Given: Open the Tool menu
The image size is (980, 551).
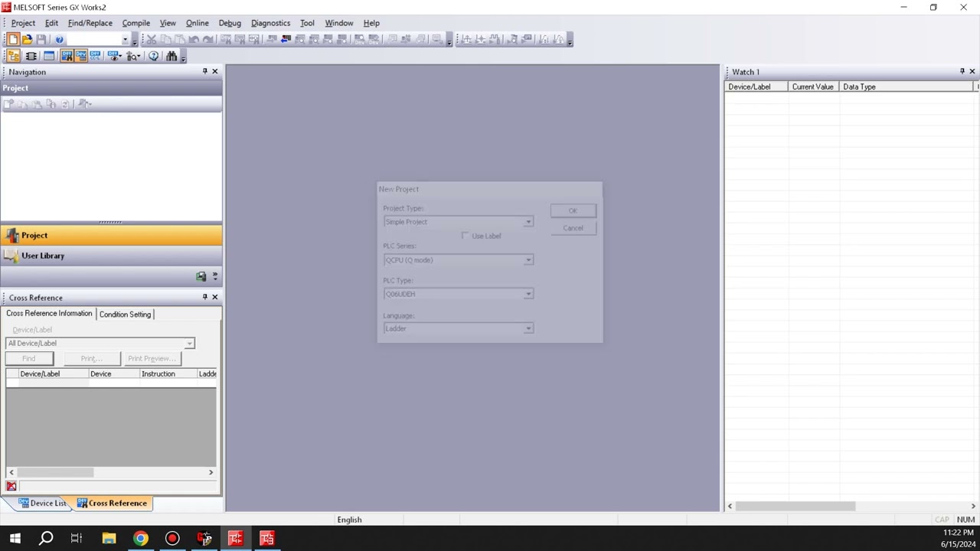Looking at the screenshot, I should point(307,23).
